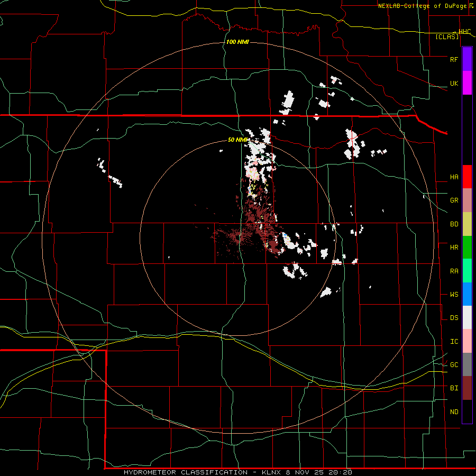Click the 'ND' legend label
This screenshot has height=476, width=476.
click(454, 412)
